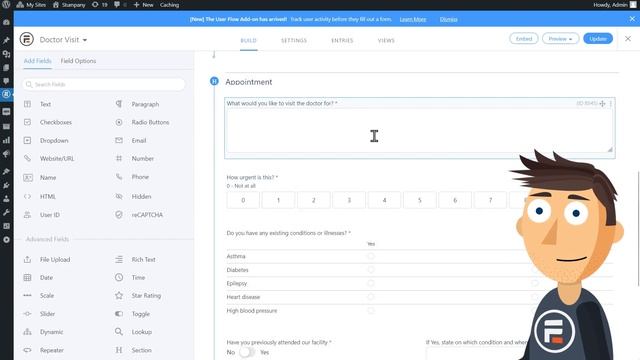Viewport: 640px width, 360px height.
Task: Switch to the Settings tab
Action: tap(294, 40)
